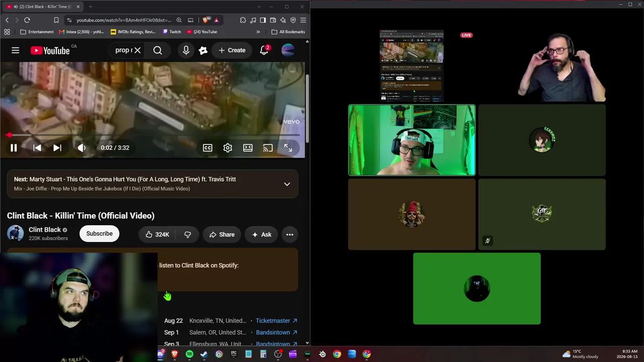Screen dimensions: 644x362
Task: Switch the player to theater mode
Action: 248,148
